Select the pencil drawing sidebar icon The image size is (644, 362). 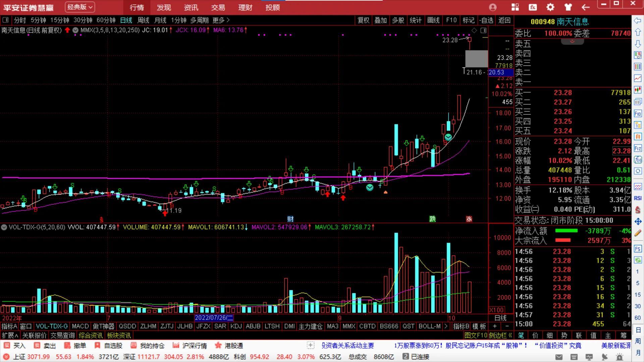(x=638, y=233)
